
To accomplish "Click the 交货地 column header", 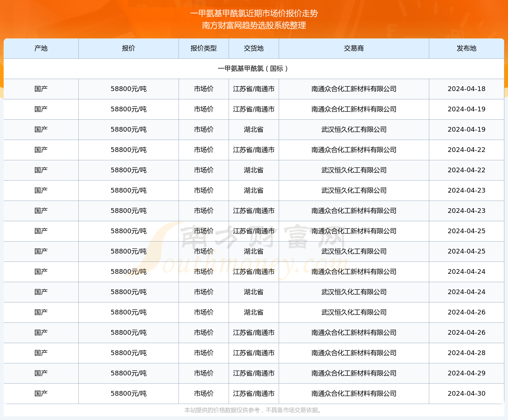I will (254, 48).
